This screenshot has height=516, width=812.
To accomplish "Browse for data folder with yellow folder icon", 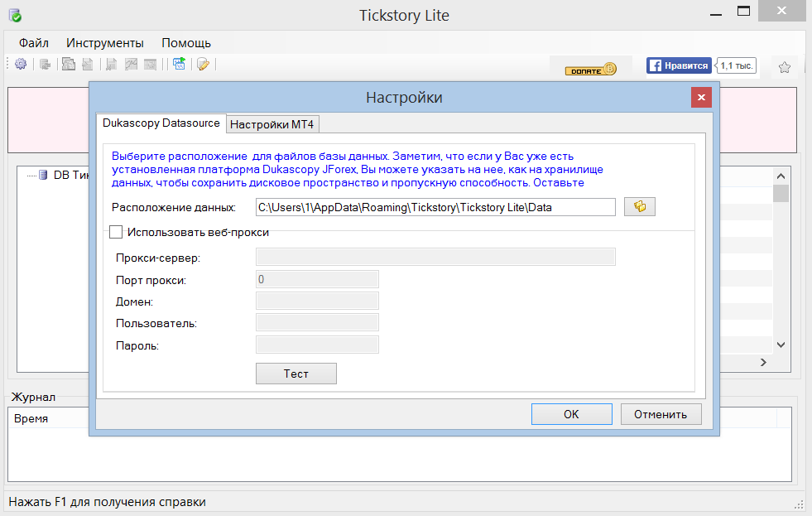I will pyautogui.click(x=640, y=207).
